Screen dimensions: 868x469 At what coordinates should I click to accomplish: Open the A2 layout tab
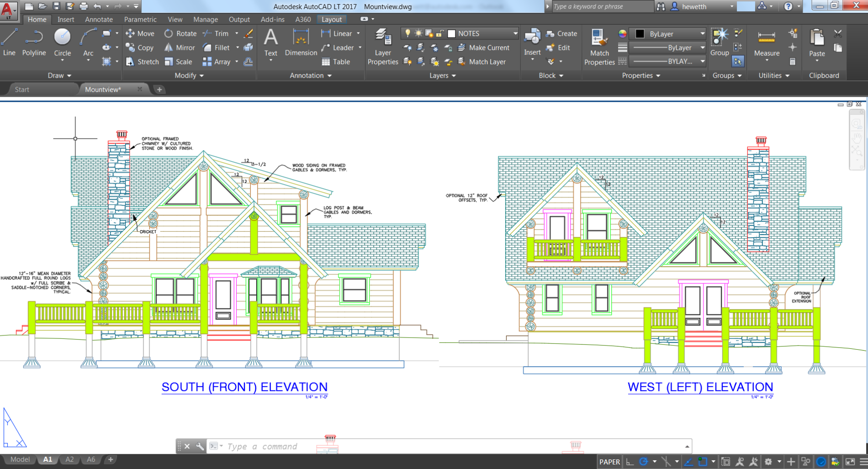(x=69, y=459)
